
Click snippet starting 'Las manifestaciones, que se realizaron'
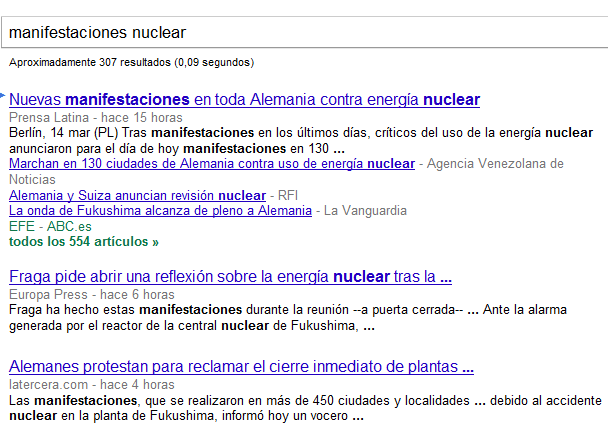(306, 408)
